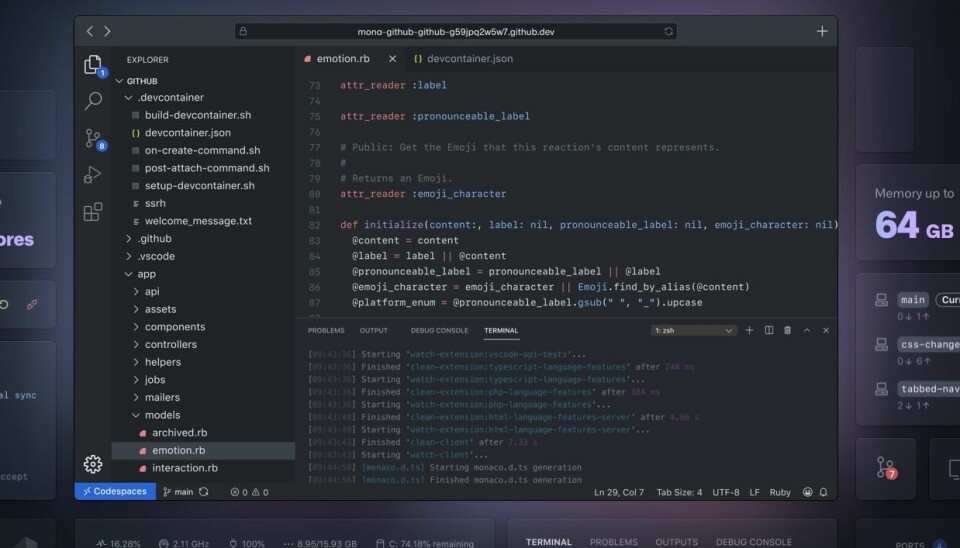The height and width of the screenshot is (548, 960).
Task: Select the TERMINAL panel tab
Action: point(501,330)
